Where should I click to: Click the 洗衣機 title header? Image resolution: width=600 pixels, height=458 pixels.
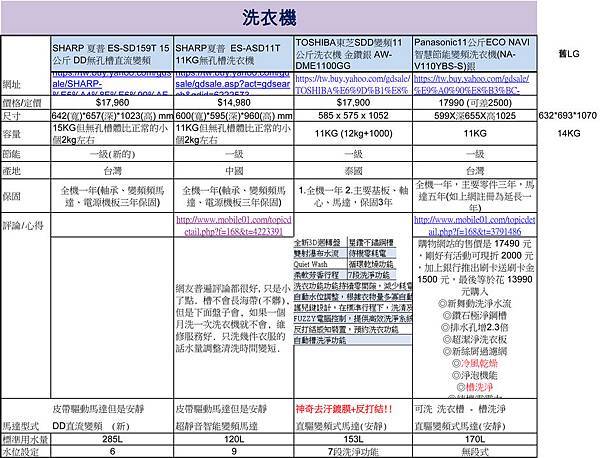(x=269, y=18)
